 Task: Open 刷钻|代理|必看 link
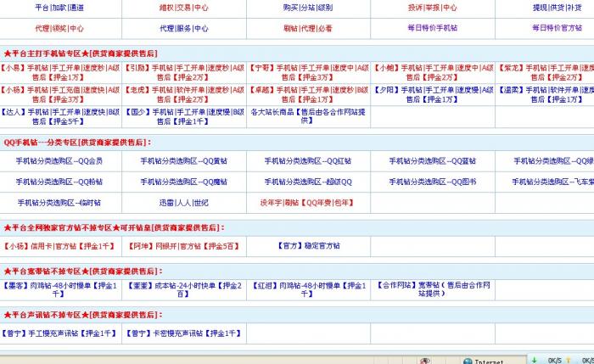[x=308, y=28]
